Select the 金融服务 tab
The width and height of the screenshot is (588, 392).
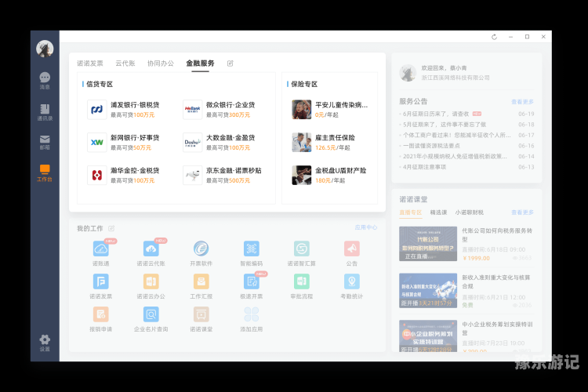(200, 64)
